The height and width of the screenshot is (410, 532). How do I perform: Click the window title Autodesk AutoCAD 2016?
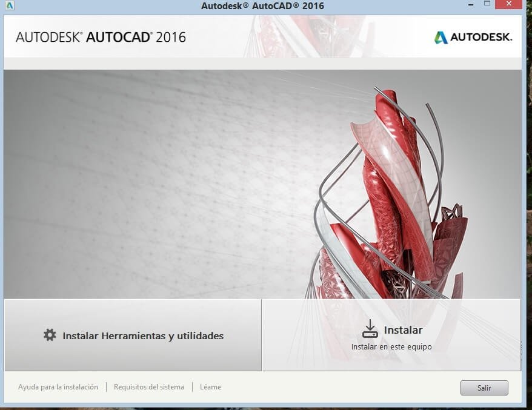262,6
